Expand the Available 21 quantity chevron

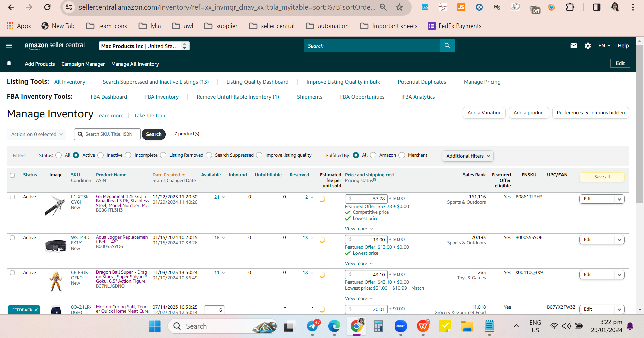(x=224, y=197)
